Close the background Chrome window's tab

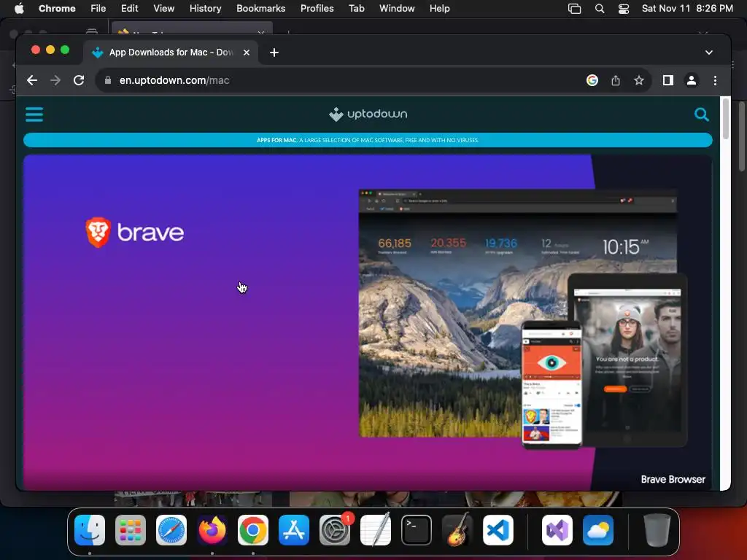click(x=261, y=32)
